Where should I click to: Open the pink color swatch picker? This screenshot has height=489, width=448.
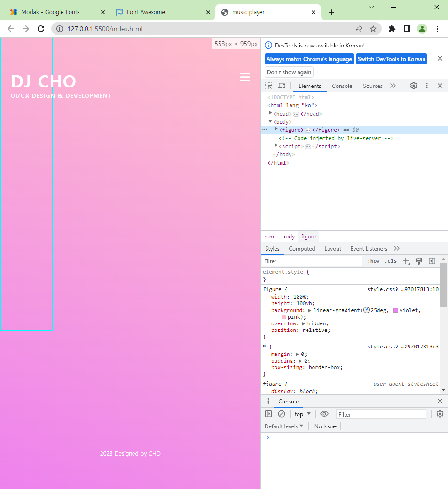point(284,317)
